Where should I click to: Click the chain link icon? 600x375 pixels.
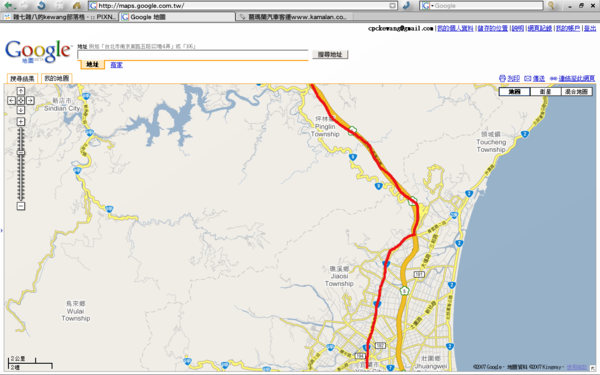coord(553,78)
